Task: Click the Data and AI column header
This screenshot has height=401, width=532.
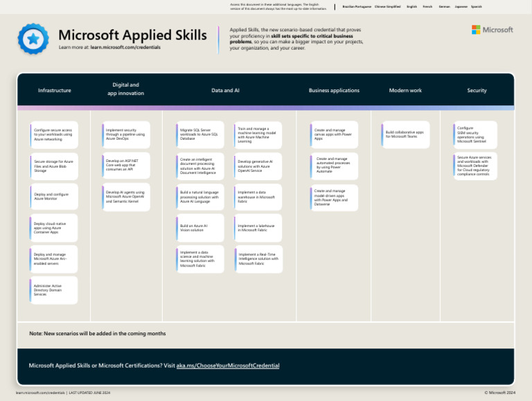Action: pyautogui.click(x=225, y=90)
